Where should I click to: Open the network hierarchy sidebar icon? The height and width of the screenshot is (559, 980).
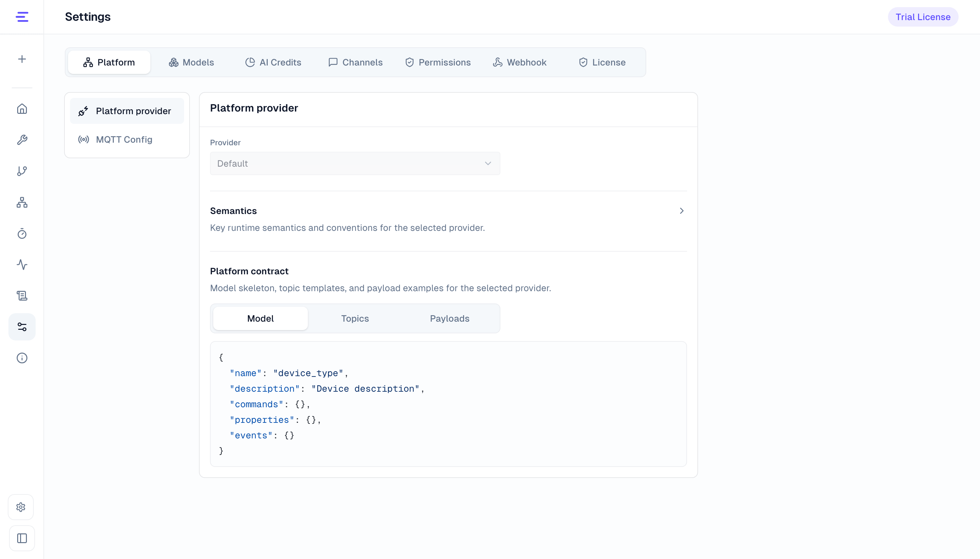[x=22, y=202]
